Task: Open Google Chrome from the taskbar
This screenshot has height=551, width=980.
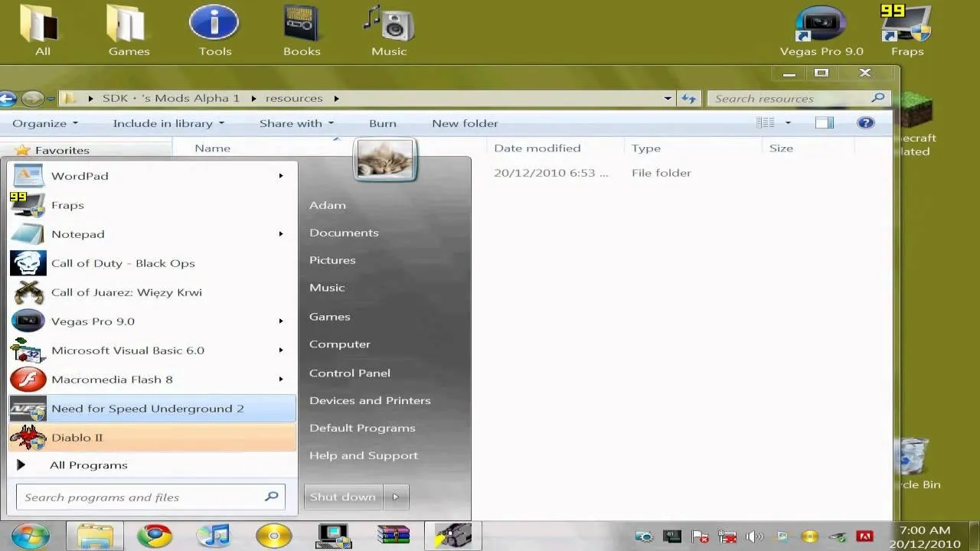Action: coord(155,535)
